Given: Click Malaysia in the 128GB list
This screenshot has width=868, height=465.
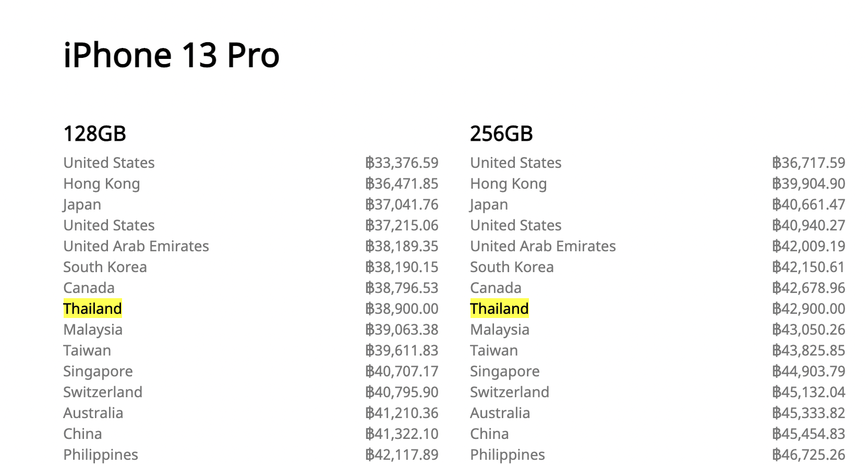Looking at the screenshot, I should [x=93, y=329].
